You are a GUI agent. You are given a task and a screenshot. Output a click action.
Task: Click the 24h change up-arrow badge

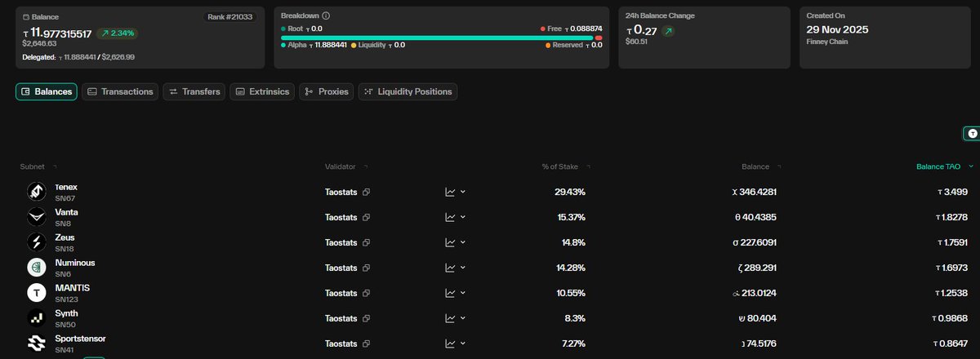(670, 30)
